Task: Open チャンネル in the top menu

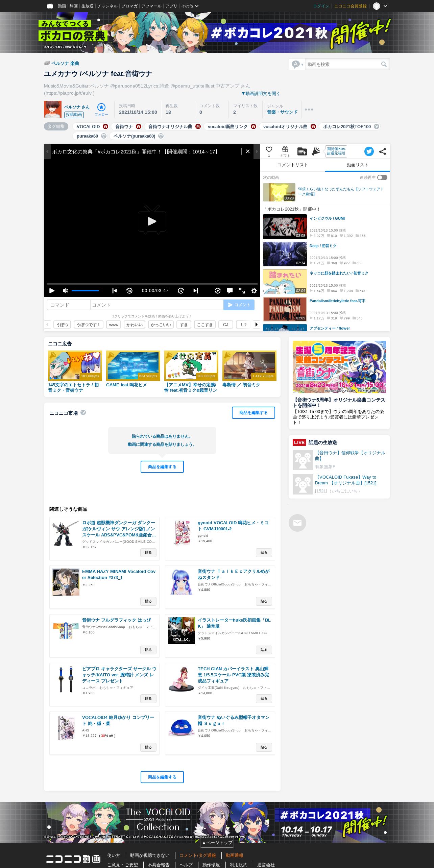Action: tap(107, 6)
